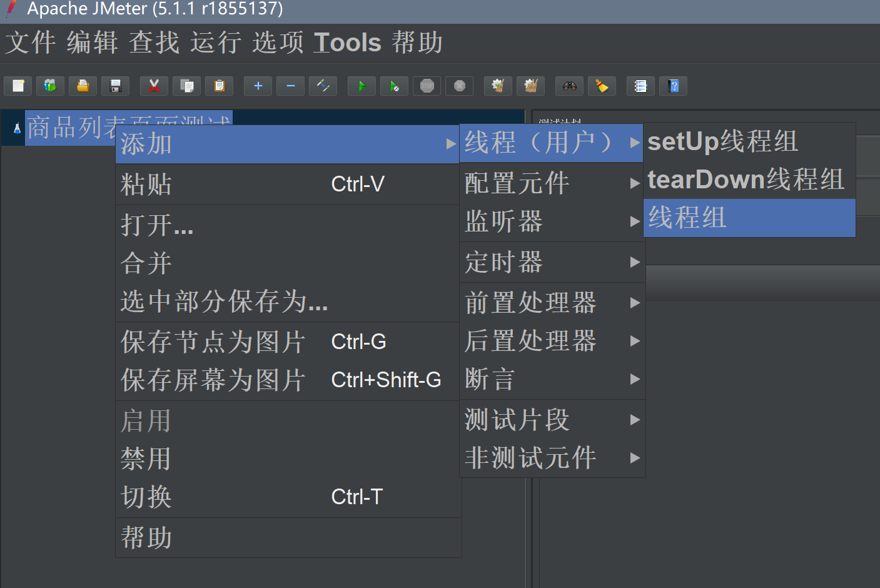Image resolution: width=880 pixels, height=588 pixels.
Task: Choose 选中部分保存为... menu entry
Action: 288,301
